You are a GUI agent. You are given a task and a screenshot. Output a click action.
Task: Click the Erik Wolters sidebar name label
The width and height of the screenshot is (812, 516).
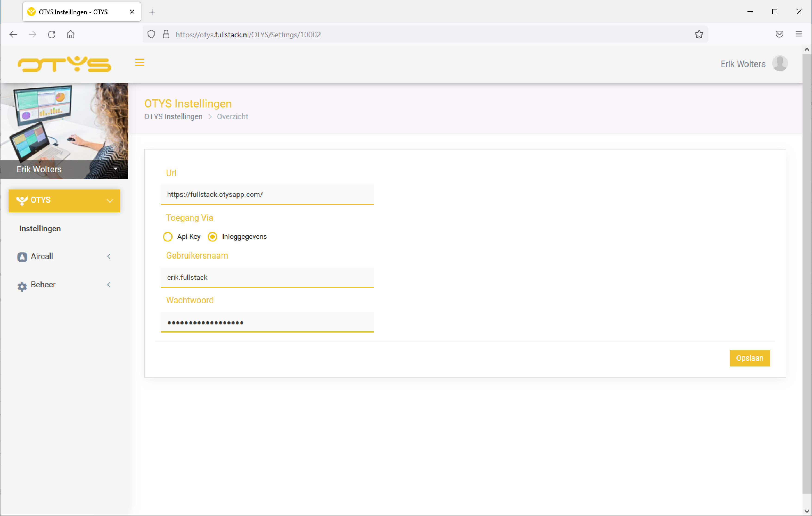click(x=39, y=170)
